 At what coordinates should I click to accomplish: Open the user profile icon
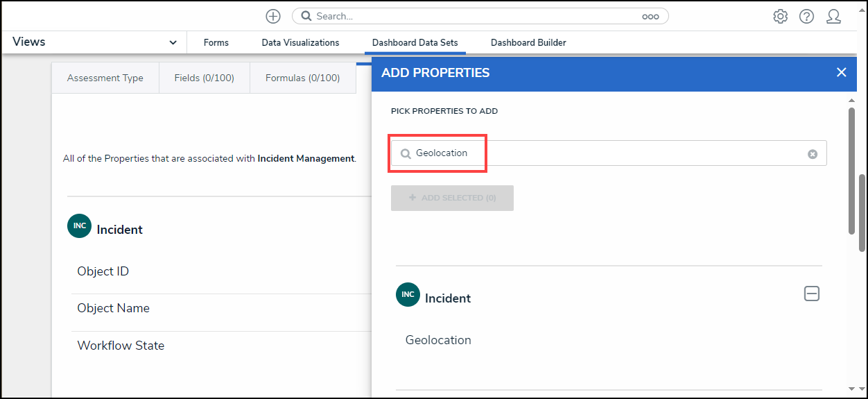tap(833, 16)
